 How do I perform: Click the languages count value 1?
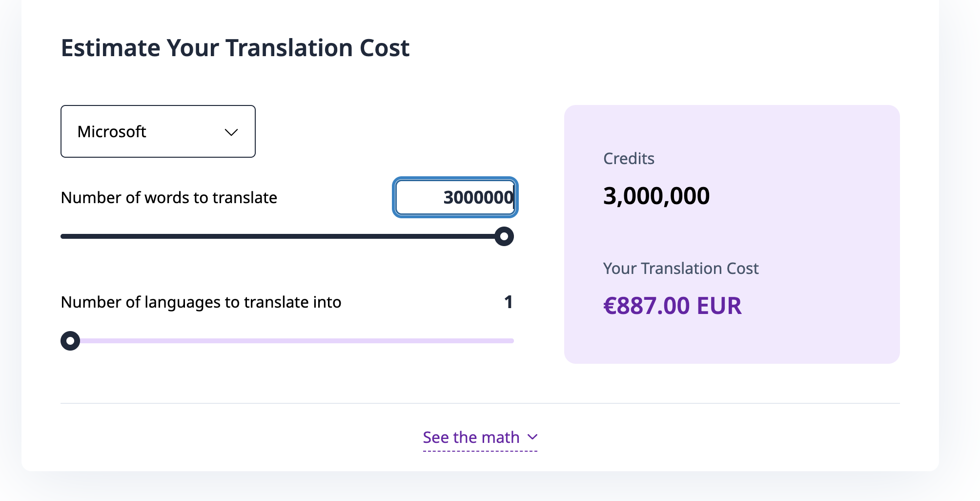click(508, 302)
